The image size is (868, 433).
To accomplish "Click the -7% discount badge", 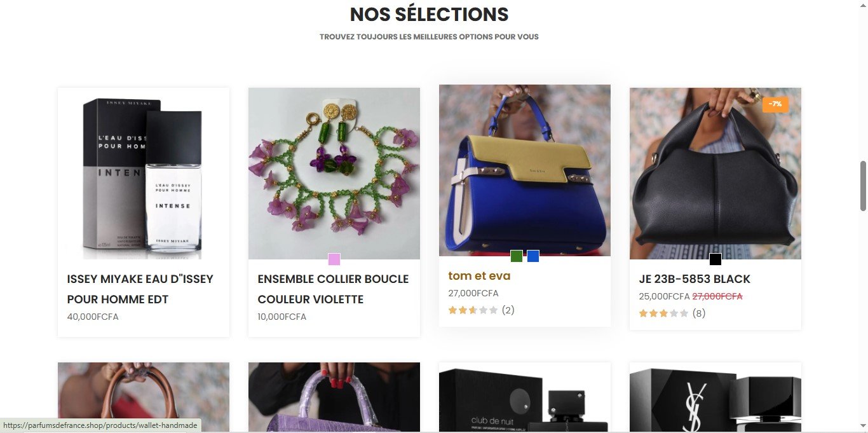I will tap(775, 104).
